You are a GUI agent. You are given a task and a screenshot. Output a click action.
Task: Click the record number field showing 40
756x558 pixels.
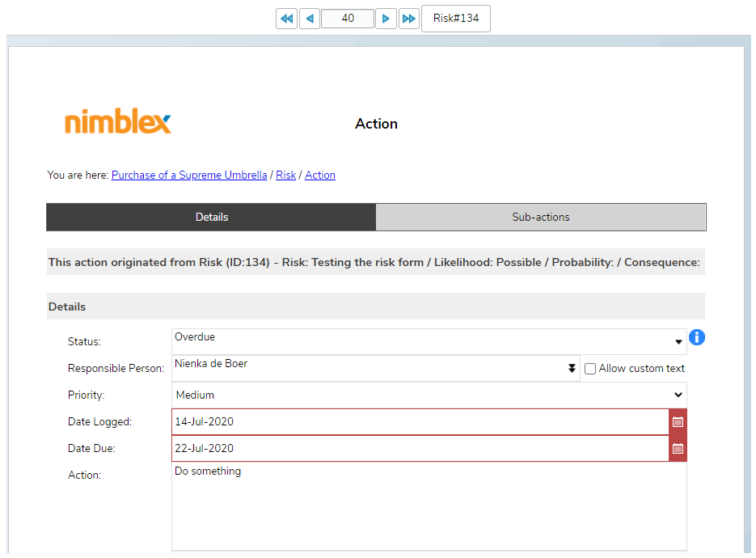pyautogui.click(x=348, y=19)
